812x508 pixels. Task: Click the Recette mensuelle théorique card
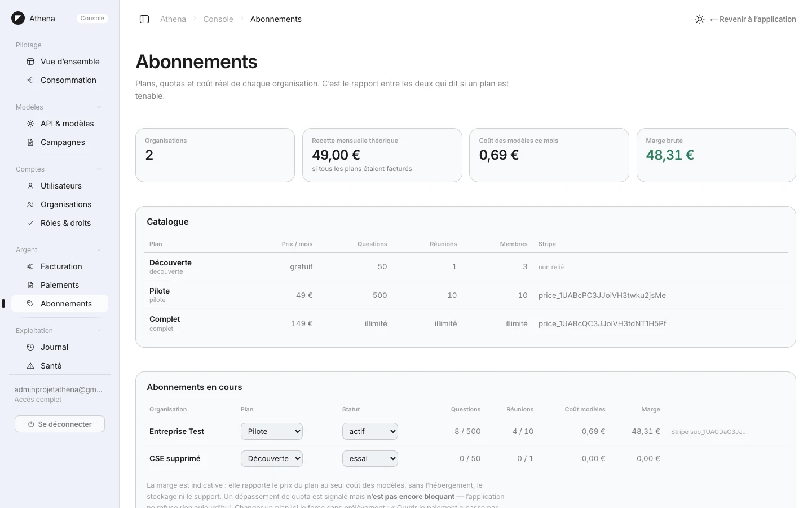382,155
